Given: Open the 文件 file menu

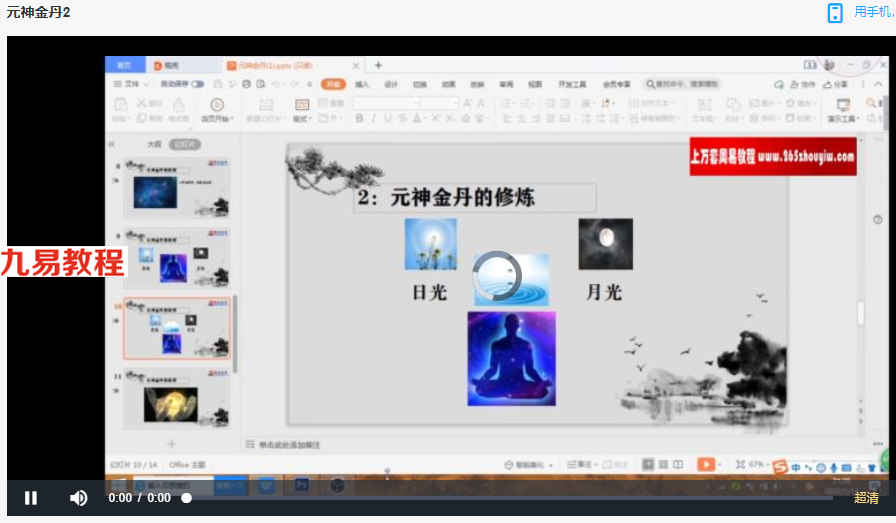Looking at the screenshot, I should [131, 84].
